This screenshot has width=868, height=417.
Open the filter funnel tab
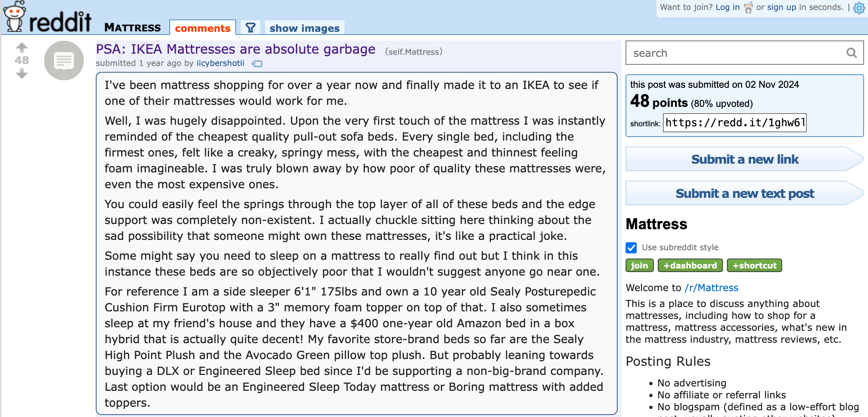click(250, 28)
